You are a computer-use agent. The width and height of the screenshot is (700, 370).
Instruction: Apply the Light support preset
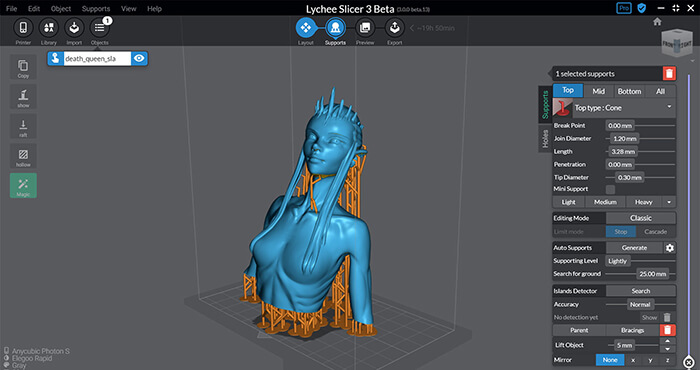569,202
